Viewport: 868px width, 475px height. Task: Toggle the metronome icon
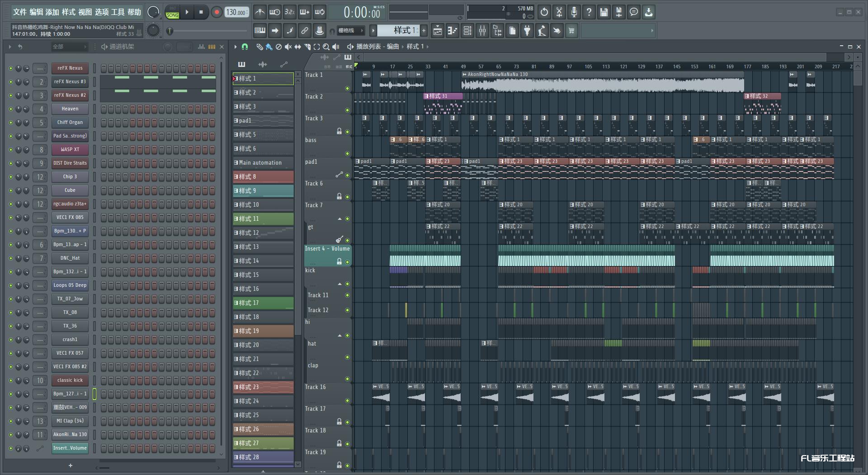(x=259, y=12)
